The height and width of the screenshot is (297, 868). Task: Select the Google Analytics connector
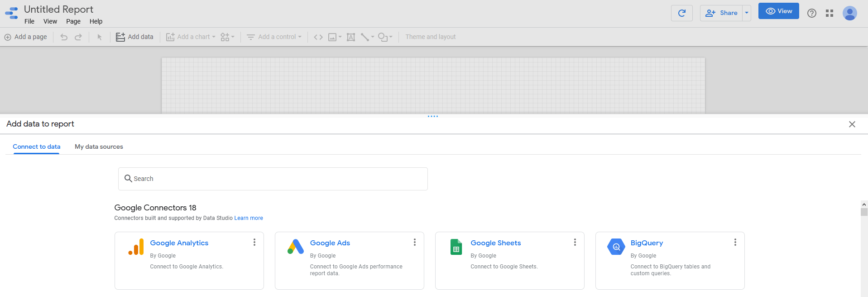[189, 261]
